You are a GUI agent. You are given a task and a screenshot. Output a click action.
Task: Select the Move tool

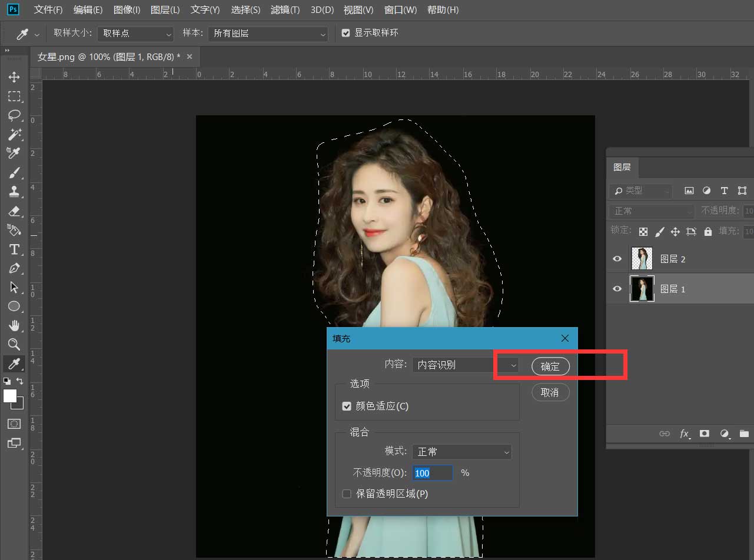click(14, 77)
